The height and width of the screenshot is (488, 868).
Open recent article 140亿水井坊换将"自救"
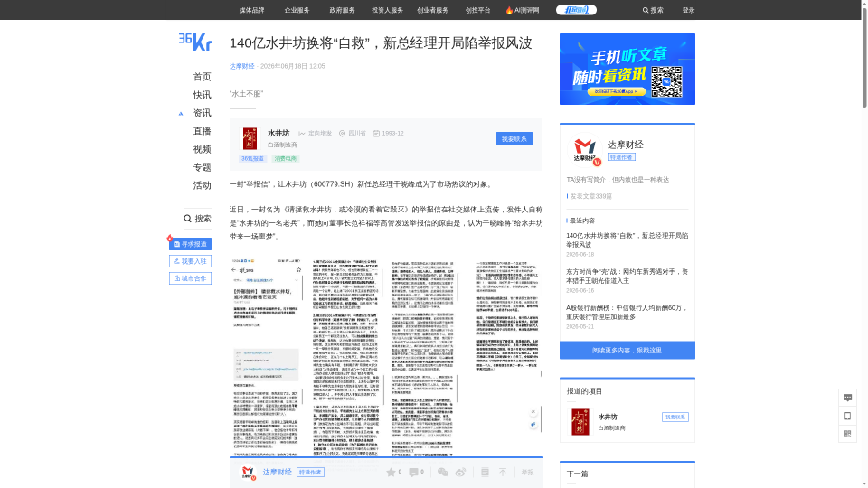click(x=627, y=240)
